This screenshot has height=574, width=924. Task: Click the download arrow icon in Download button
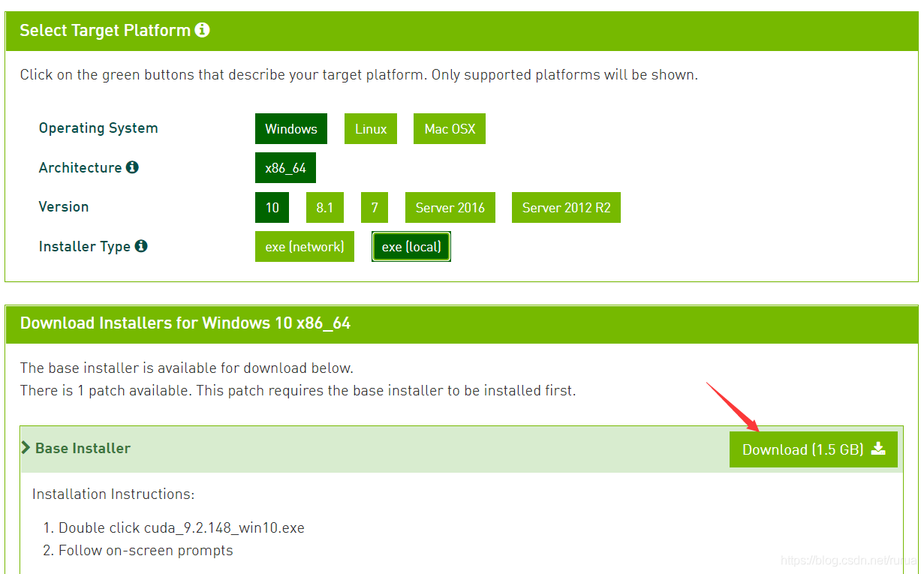[x=878, y=449]
